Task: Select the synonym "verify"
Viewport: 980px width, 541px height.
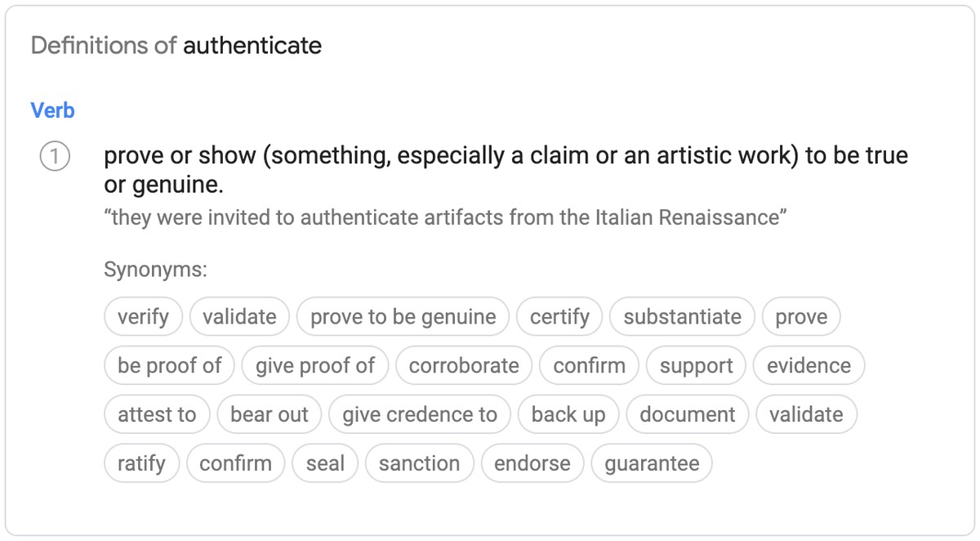Action: [143, 316]
